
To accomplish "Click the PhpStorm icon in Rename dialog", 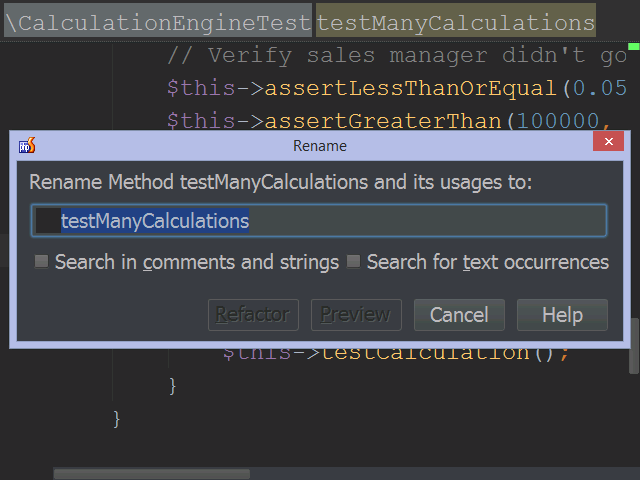I will click(x=27, y=145).
